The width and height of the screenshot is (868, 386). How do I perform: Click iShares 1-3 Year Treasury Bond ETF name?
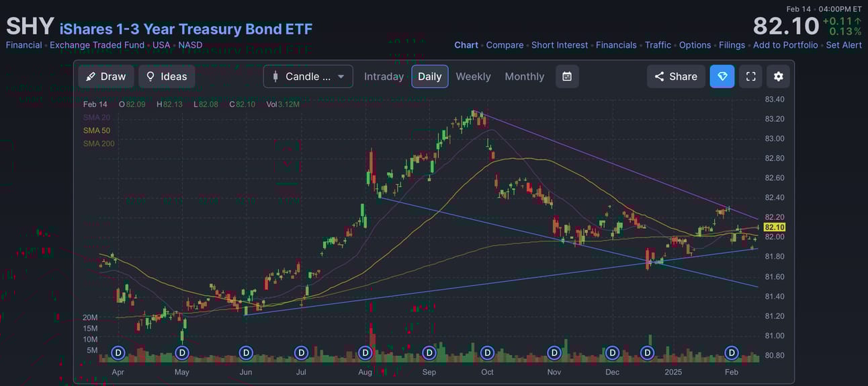pos(186,29)
